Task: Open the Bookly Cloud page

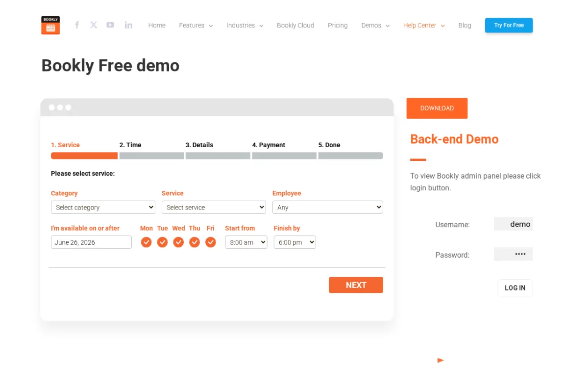Action: 295,26
